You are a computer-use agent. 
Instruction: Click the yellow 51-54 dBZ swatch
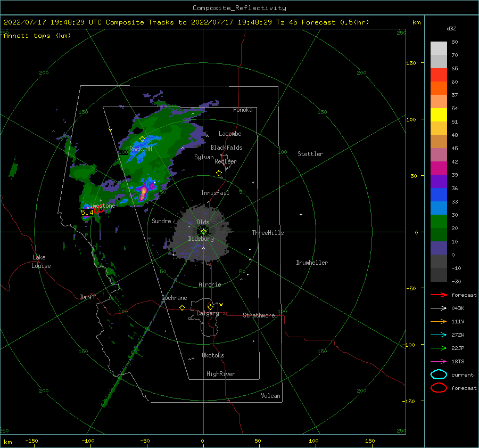pos(439,115)
